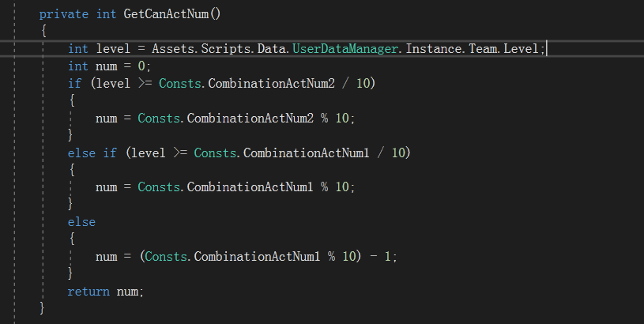644x324 pixels.
Task: Click 'Scripts' in the namespace path
Action: point(226,49)
